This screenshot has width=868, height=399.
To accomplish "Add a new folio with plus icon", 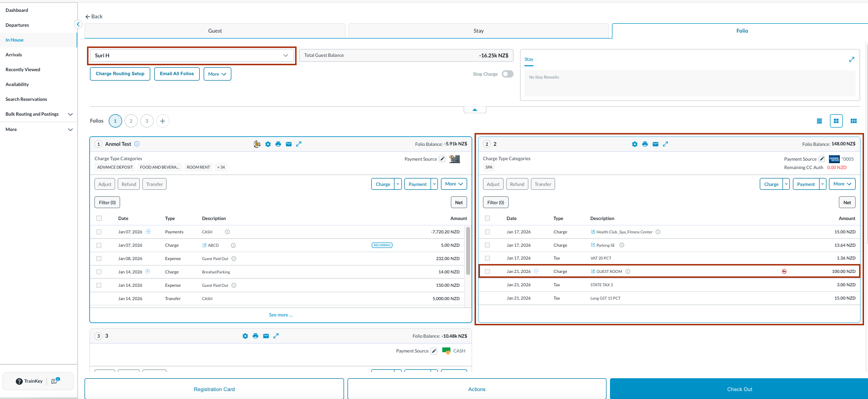I will (163, 121).
